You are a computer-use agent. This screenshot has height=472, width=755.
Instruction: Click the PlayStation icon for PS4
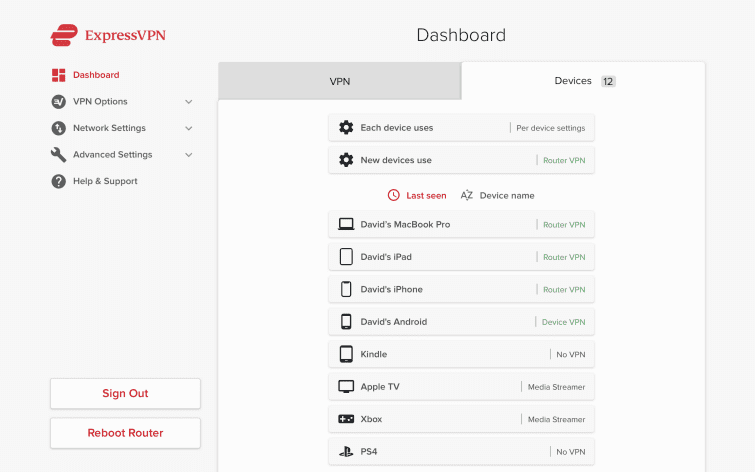[x=346, y=452]
